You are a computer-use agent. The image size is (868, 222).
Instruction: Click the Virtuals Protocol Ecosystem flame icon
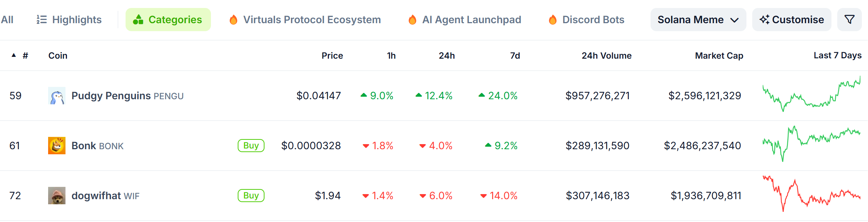pyautogui.click(x=234, y=20)
